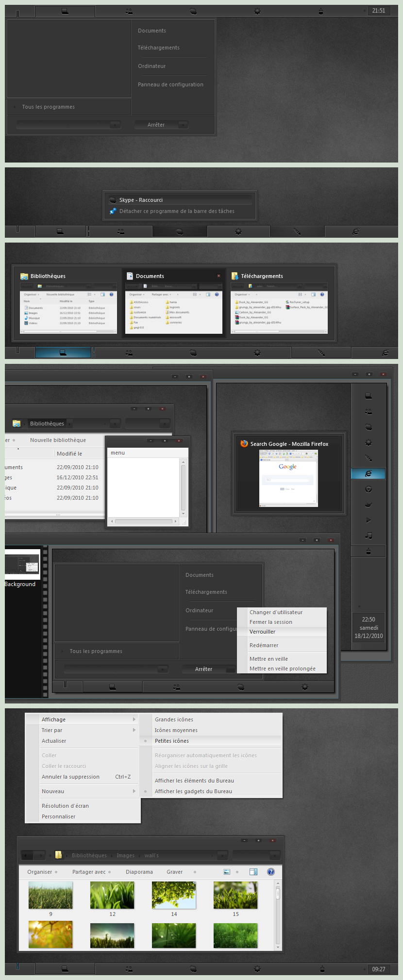Image resolution: width=403 pixels, height=980 pixels.
Task: Expand breadcrumb arrow after Bibliothèques near Nouvelle bibliothèque
Action: (x=69, y=424)
